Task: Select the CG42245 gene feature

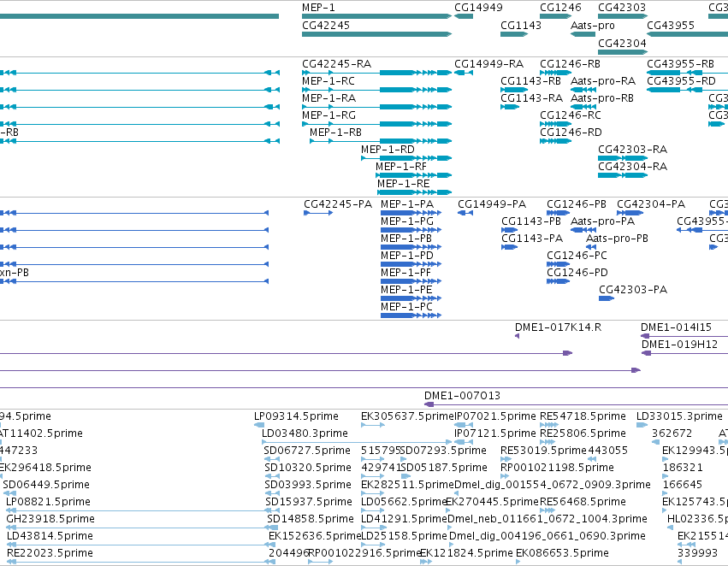Action: [x=376, y=34]
